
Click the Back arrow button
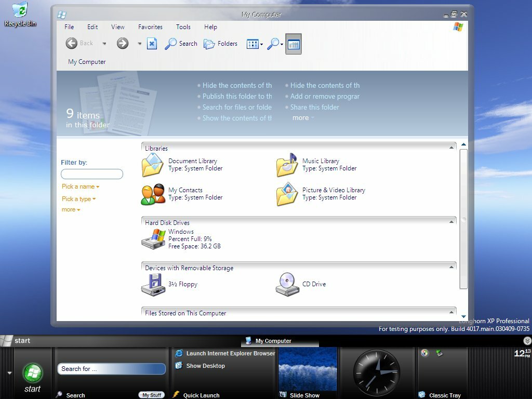click(71, 44)
